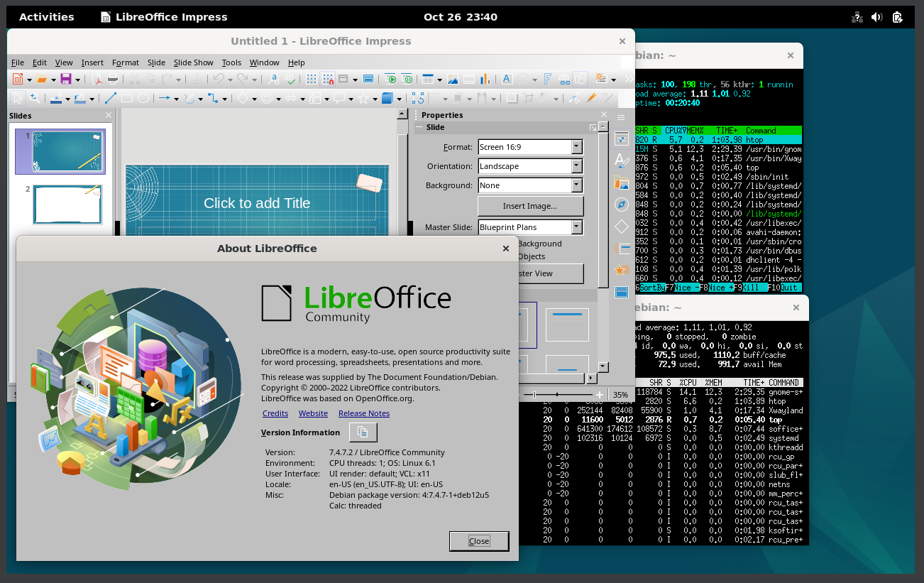Enable automatic spell checking
This screenshot has height=583, width=924.
click(x=290, y=79)
